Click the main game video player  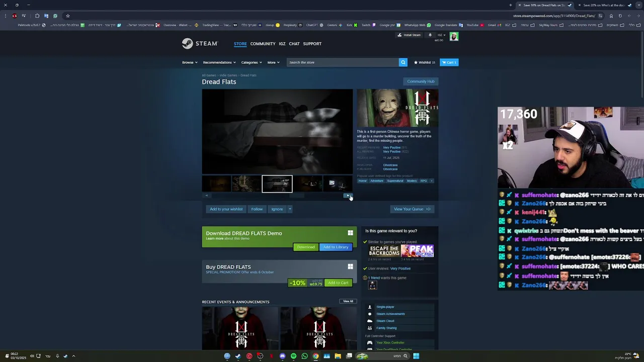[x=277, y=132]
